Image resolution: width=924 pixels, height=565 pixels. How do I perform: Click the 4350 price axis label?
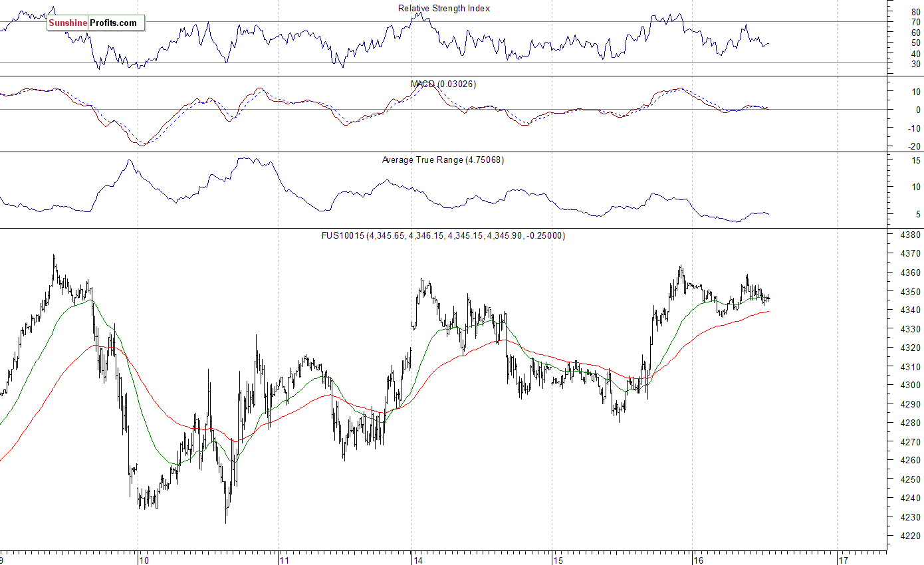(909, 292)
